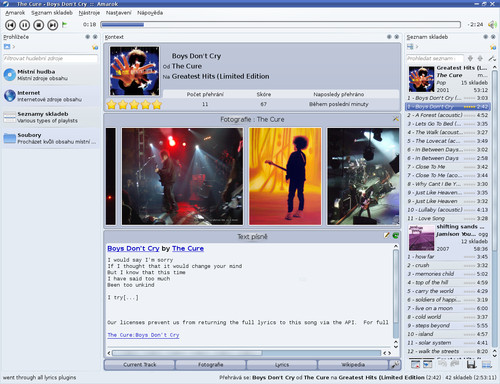Float the Seznam skladeb dock panel
This screenshot has width=500, height=384.
pos(486,37)
